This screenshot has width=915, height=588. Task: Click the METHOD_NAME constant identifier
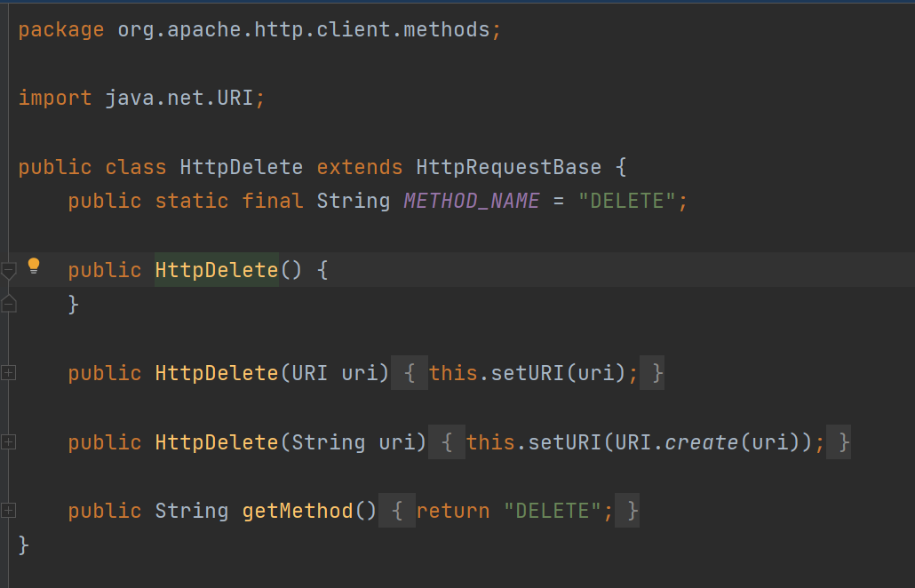471,201
